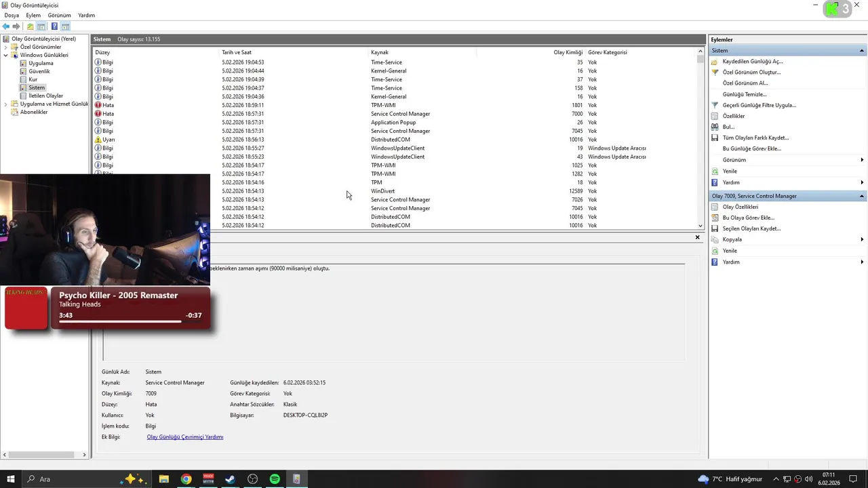Open the 'Görünüm' menu in the menu bar

[x=59, y=15]
